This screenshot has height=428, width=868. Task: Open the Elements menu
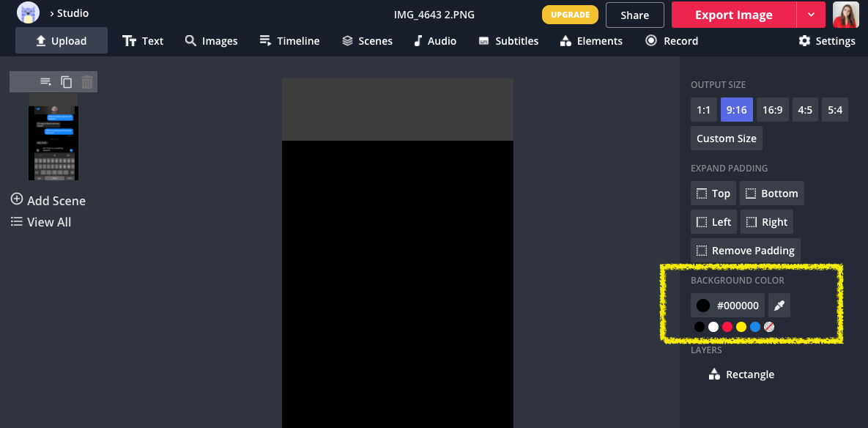(590, 41)
